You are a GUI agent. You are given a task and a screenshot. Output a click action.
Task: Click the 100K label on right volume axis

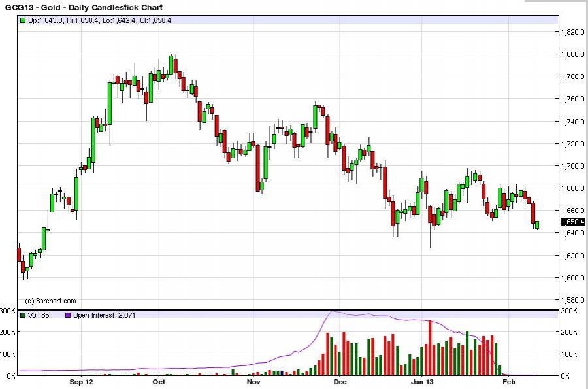click(x=569, y=354)
